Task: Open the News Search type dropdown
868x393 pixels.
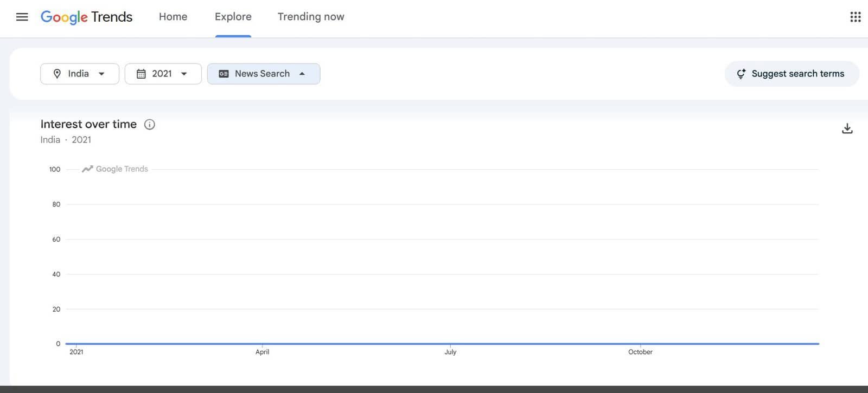Action: pyautogui.click(x=264, y=74)
